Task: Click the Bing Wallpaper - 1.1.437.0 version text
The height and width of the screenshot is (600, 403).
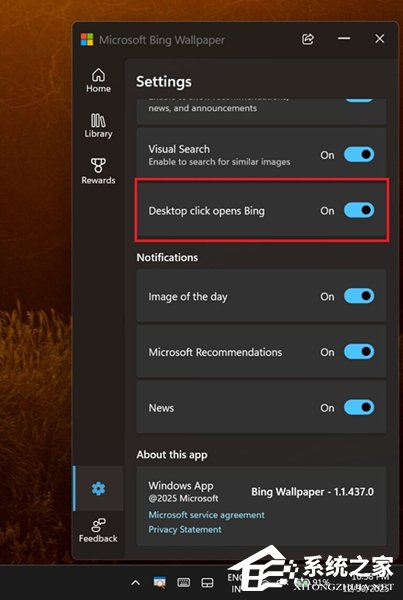Action: click(x=312, y=492)
